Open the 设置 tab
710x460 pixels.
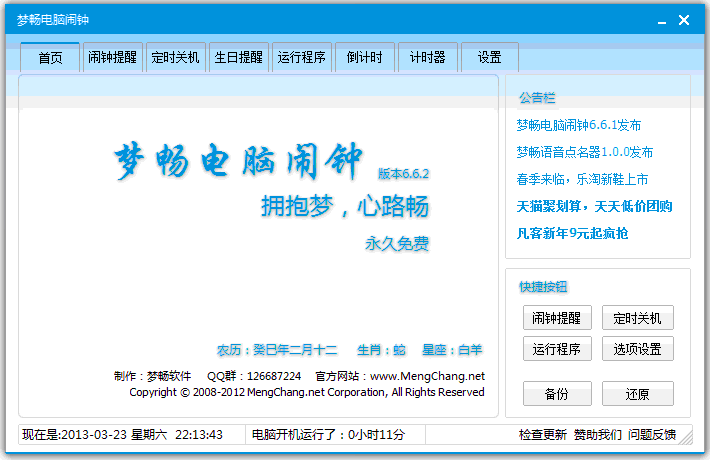[489, 58]
